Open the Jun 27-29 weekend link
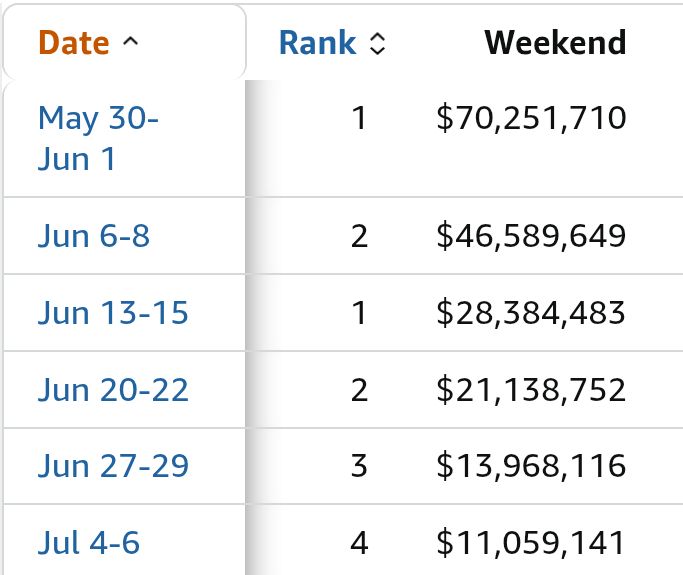Image resolution: width=683 pixels, height=575 pixels. (113, 466)
